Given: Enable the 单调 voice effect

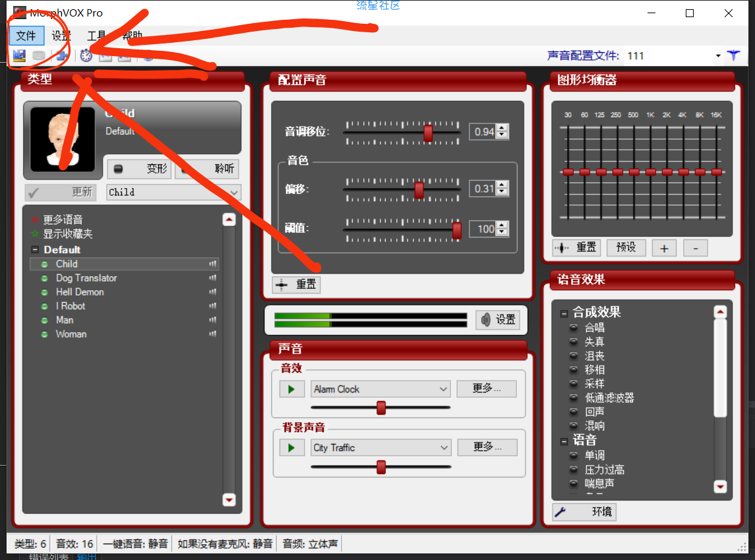Looking at the screenshot, I should coord(574,456).
